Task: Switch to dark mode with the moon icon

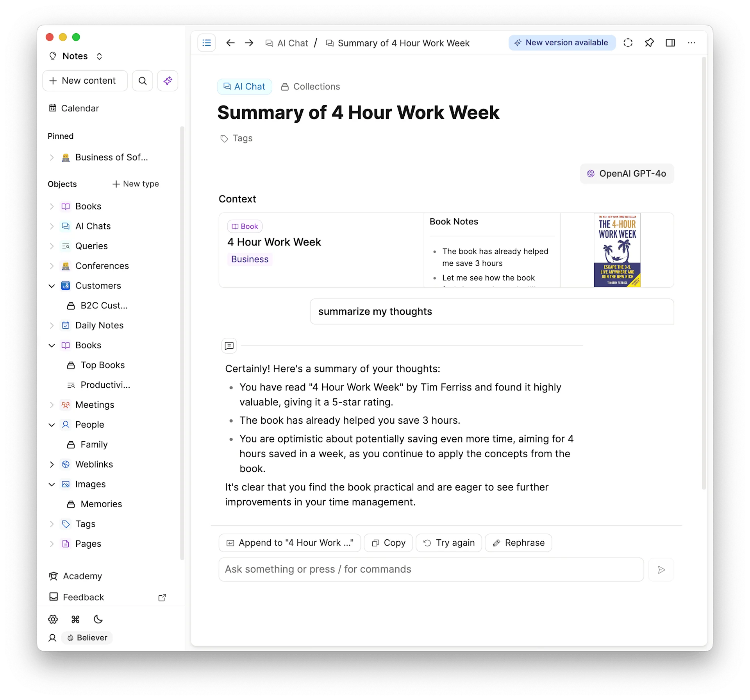Action: [98, 619]
